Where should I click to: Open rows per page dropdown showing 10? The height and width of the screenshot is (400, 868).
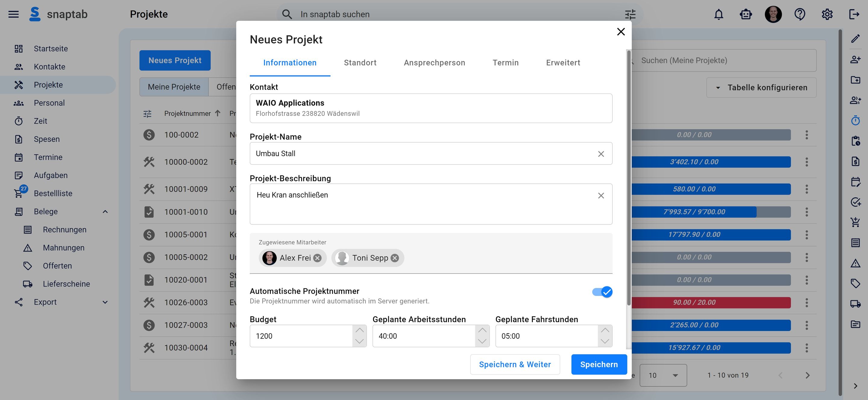[x=663, y=375]
